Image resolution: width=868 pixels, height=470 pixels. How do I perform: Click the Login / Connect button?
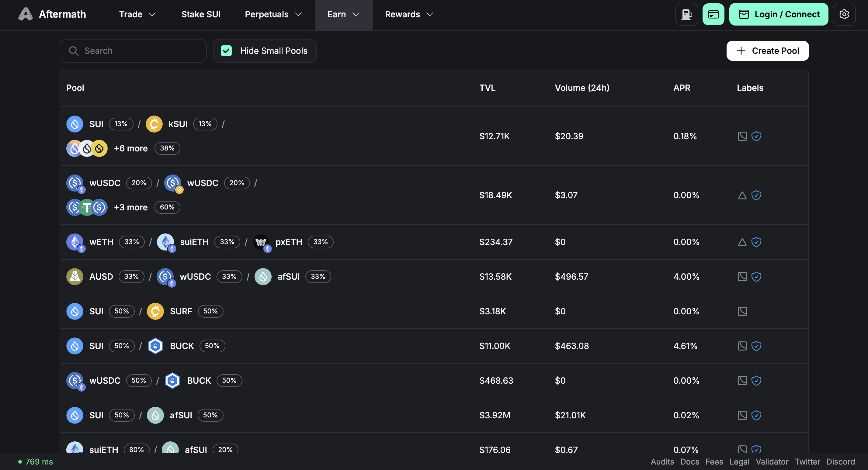tap(779, 14)
